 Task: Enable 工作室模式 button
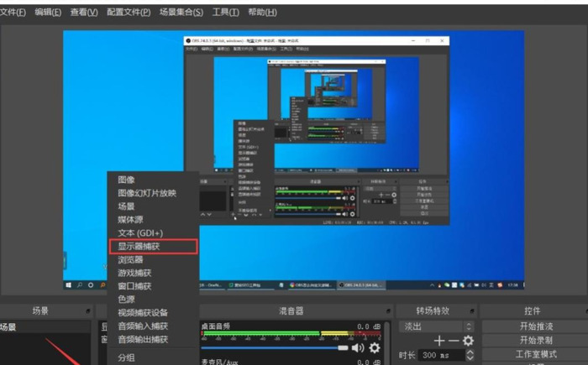(x=536, y=354)
